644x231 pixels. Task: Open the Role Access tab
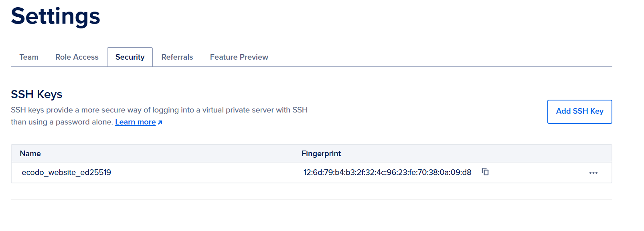point(77,57)
